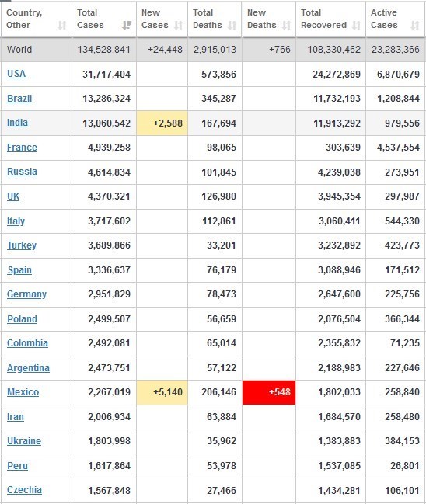Sort by Total Recovered arrows icon
This screenshot has height=504, width=426.
[356, 25]
